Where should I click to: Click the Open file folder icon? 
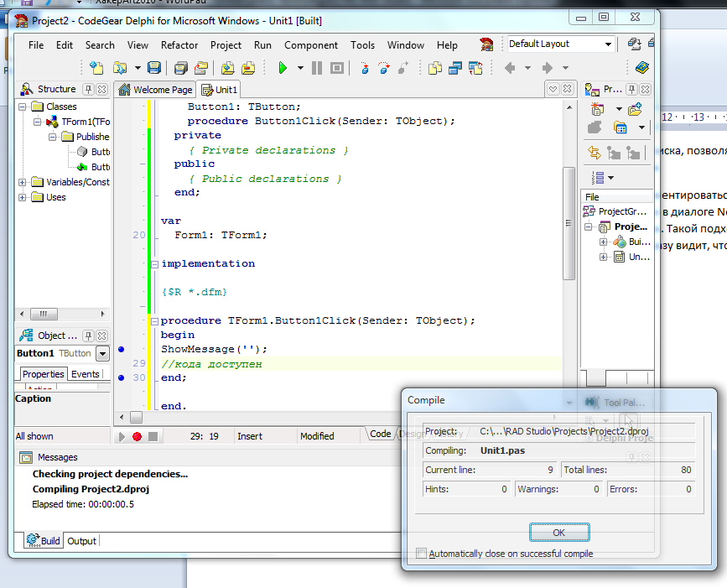[120, 68]
